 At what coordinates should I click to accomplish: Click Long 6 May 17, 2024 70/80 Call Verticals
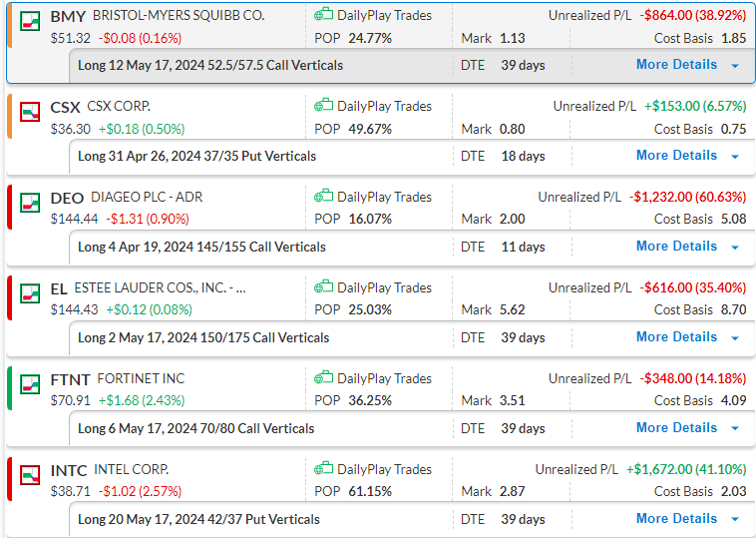[195, 428]
